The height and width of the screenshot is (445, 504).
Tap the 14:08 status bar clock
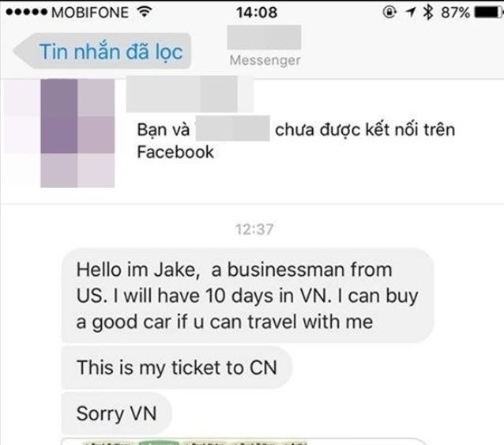click(x=257, y=13)
